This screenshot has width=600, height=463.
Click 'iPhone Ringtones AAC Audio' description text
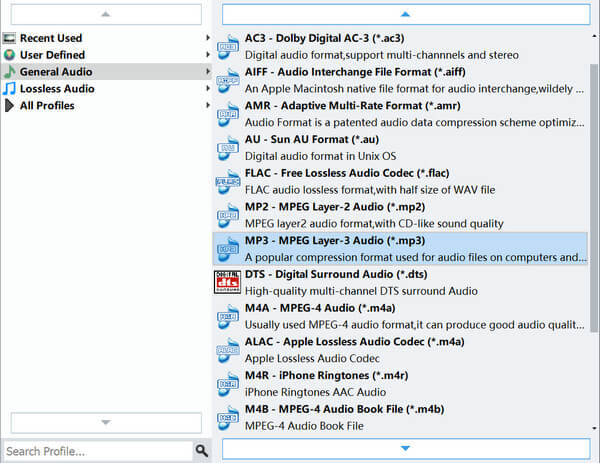pos(315,392)
